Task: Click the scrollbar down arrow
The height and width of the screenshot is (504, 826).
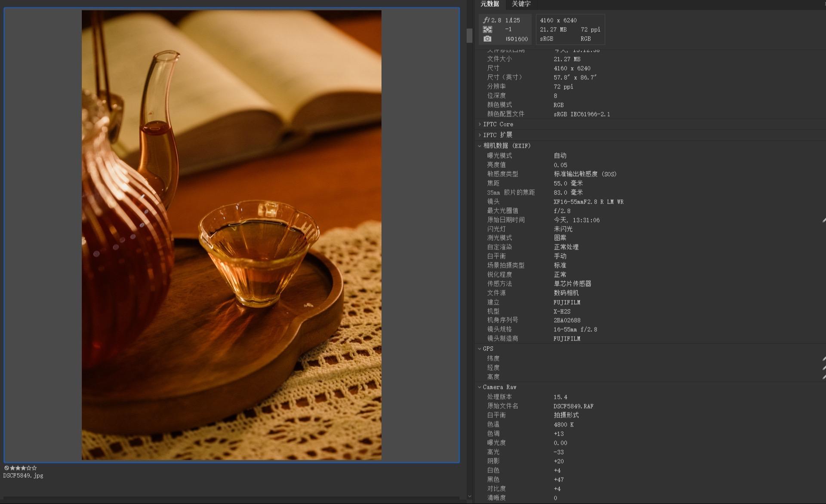Action: pos(469,496)
